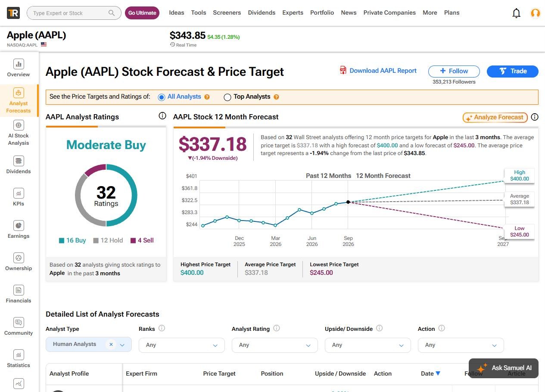Open the Plans menu
The height and width of the screenshot is (392, 545).
(452, 12)
